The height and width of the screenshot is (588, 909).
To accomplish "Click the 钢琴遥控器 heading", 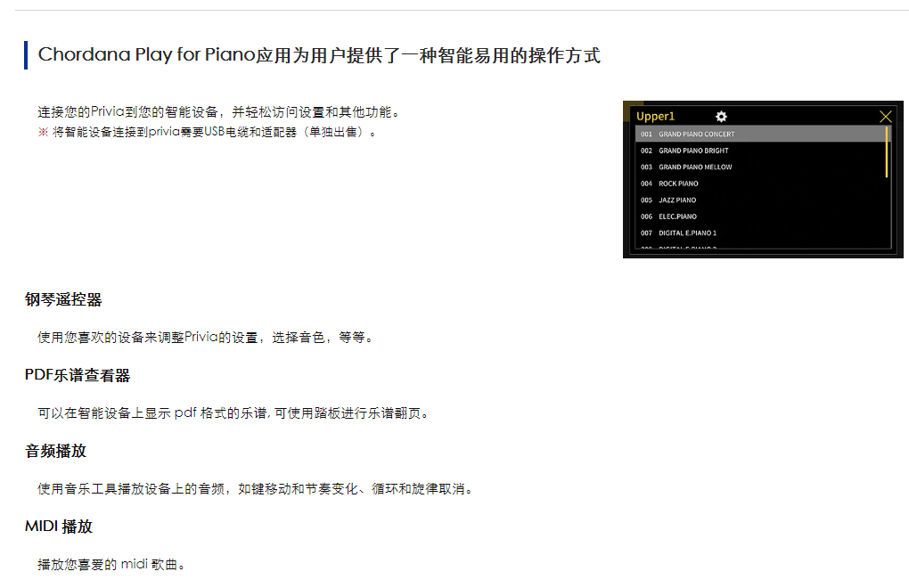I will point(63,299).
